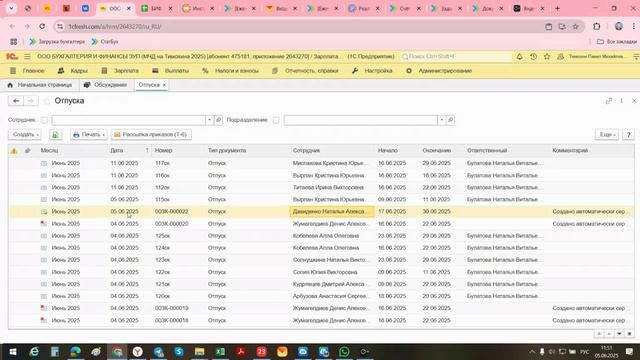The height and width of the screenshot is (360, 640).
Task: Click the Рассылка приказов (Т-6) button
Action: 151,135
